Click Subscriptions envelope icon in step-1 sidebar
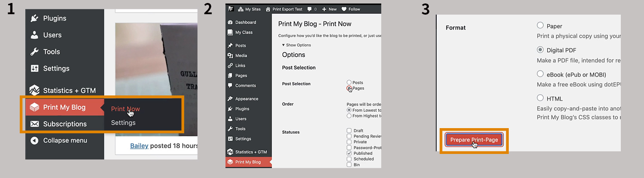Viewport: 644px width, 178px height. 35,124
